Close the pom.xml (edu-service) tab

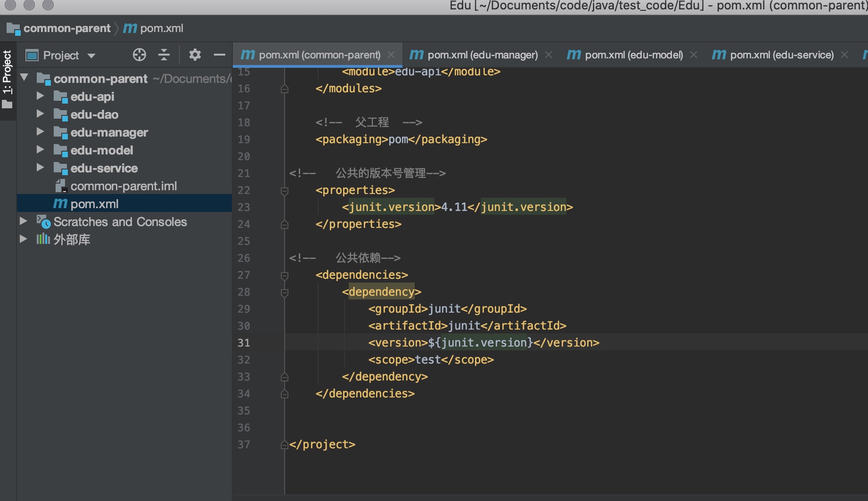pos(844,55)
